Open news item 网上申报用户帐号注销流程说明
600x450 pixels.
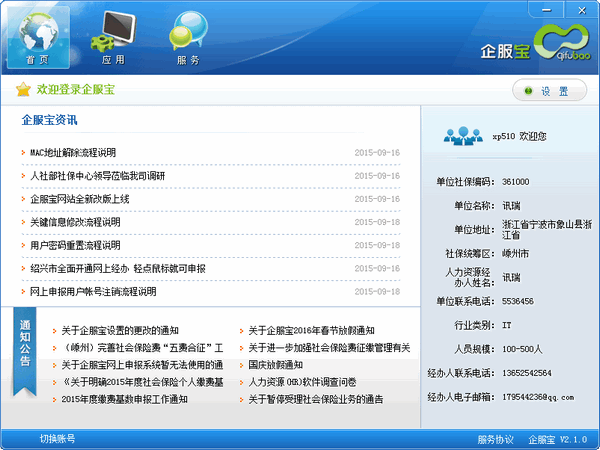(93, 292)
